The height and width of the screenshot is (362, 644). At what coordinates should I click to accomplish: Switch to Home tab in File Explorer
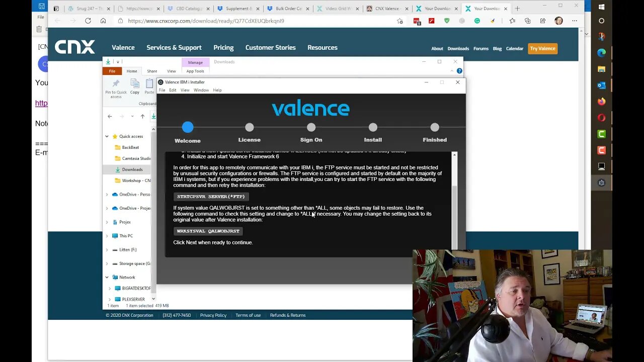(132, 71)
